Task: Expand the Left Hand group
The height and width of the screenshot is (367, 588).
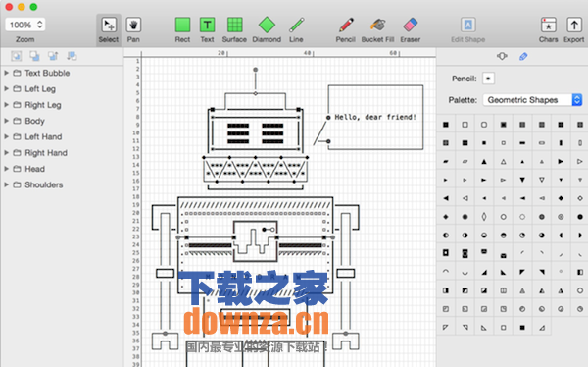Action: coord(7,136)
